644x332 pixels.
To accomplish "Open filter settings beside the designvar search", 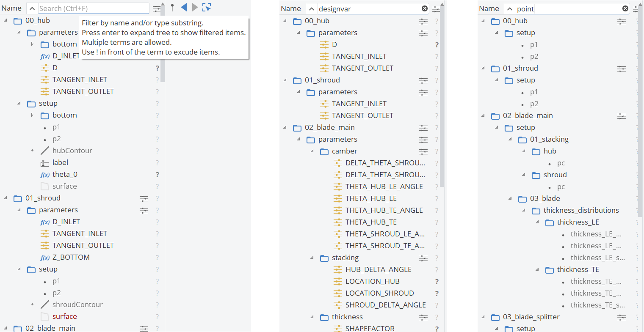I will tap(436, 9).
